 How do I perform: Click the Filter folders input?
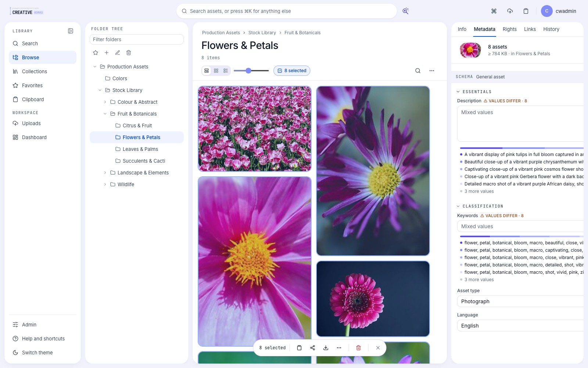point(137,39)
